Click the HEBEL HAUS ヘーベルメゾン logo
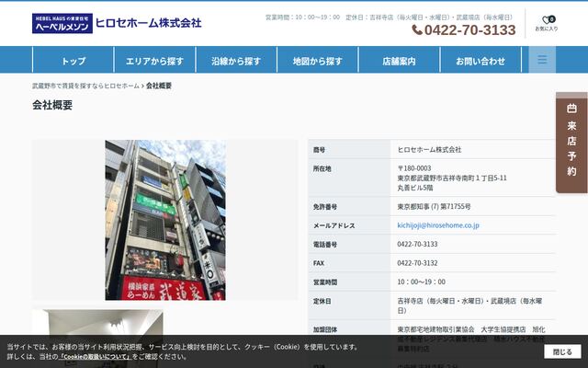Viewport: 588px width, 368px height. click(62, 23)
